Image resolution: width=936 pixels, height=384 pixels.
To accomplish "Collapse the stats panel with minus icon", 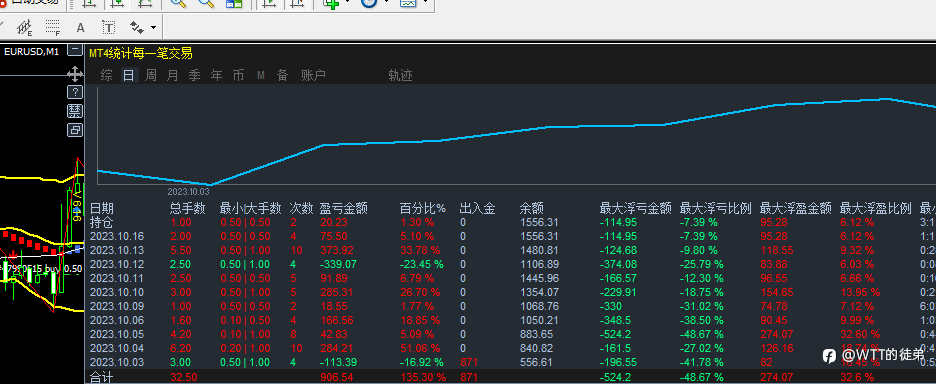I will (75, 50).
